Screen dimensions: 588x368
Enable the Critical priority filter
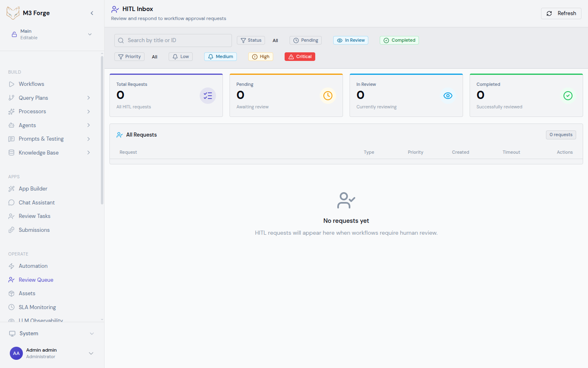tap(300, 57)
